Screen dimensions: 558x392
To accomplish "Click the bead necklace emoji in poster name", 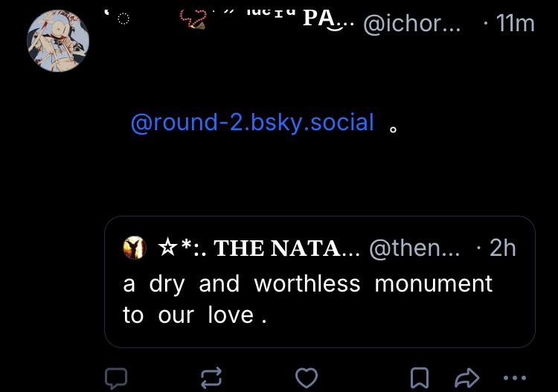I will 195,19.
